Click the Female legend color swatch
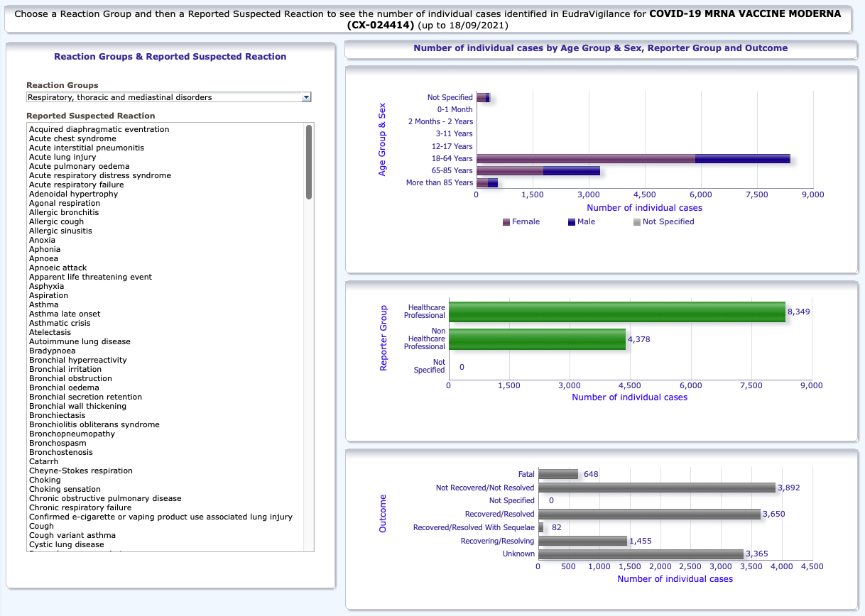The image size is (865, 616). (x=506, y=222)
